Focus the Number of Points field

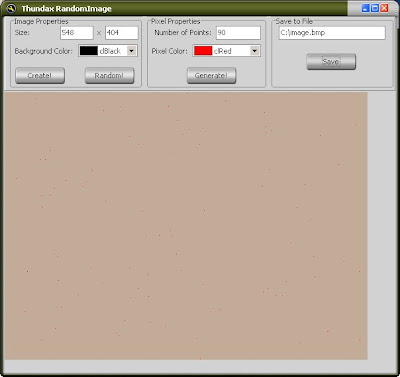coord(238,33)
